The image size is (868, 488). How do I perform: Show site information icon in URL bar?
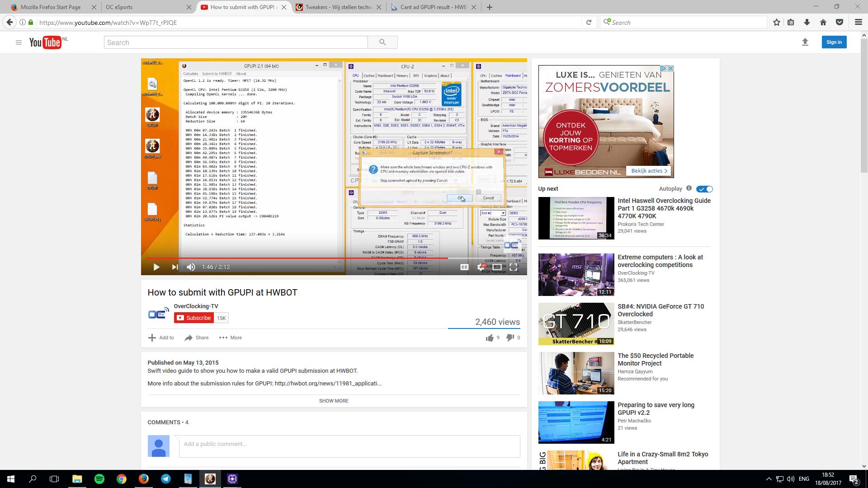[23, 22]
